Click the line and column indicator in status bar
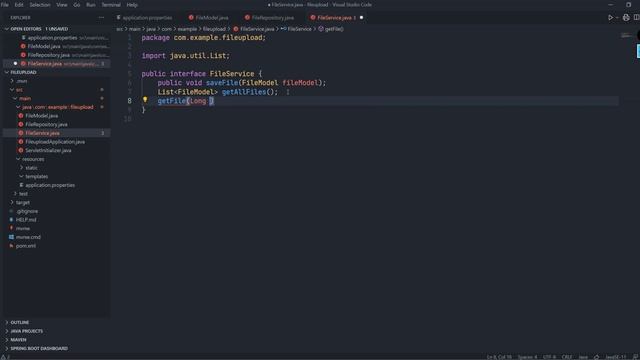640x360 pixels. pos(499,357)
